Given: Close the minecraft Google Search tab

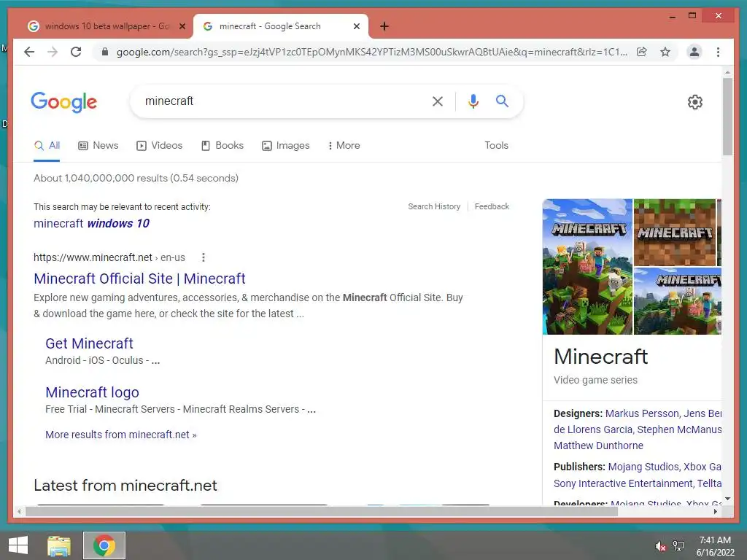Looking at the screenshot, I should 356,26.
